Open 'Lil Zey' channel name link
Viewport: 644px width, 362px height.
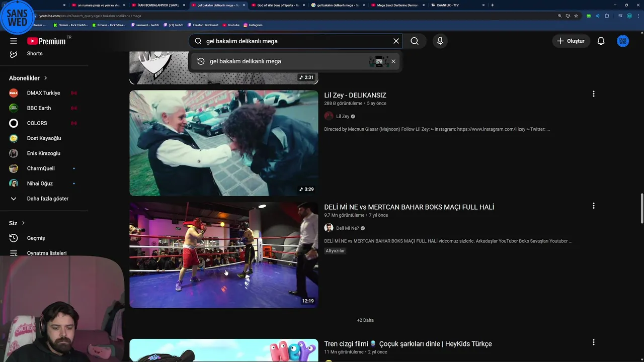[343, 116]
